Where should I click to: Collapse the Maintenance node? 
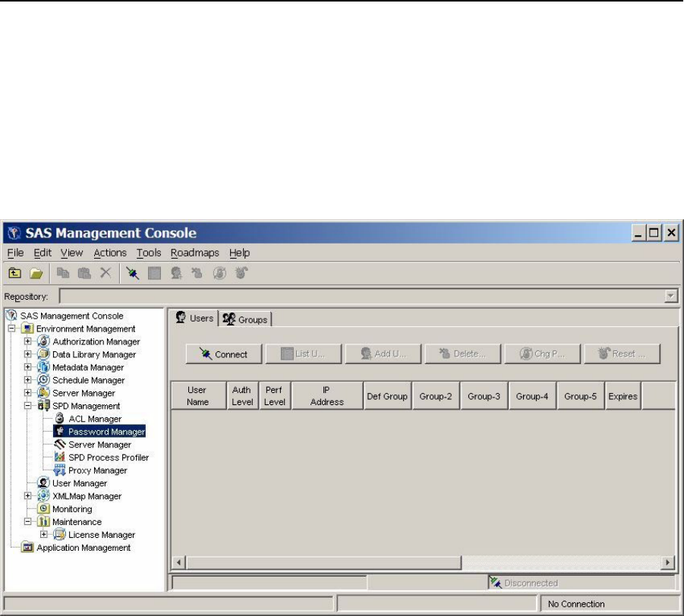[x=28, y=521]
